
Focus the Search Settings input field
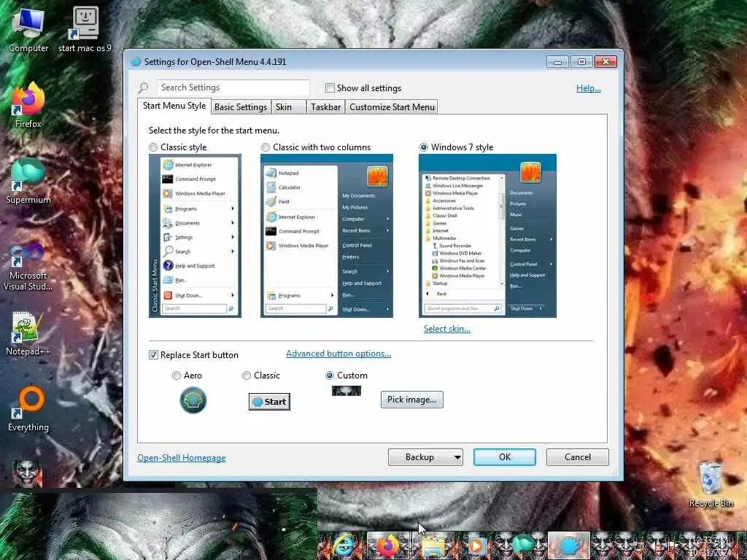(233, 87)
